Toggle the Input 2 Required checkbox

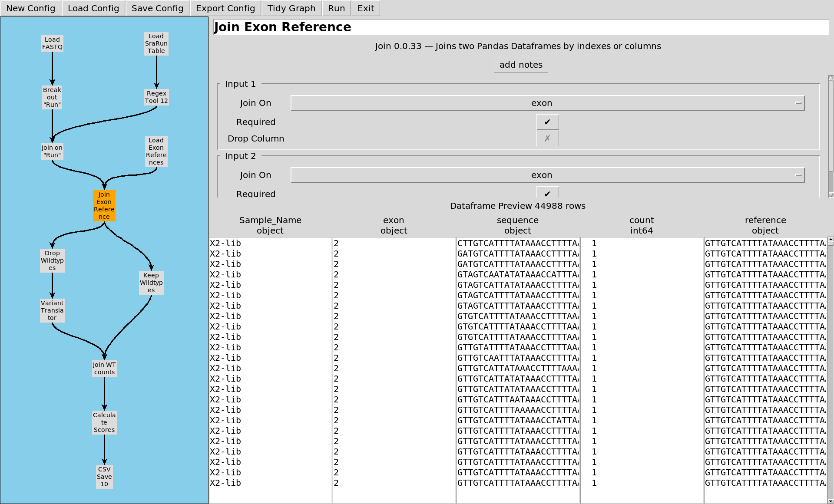click(547, 193)
